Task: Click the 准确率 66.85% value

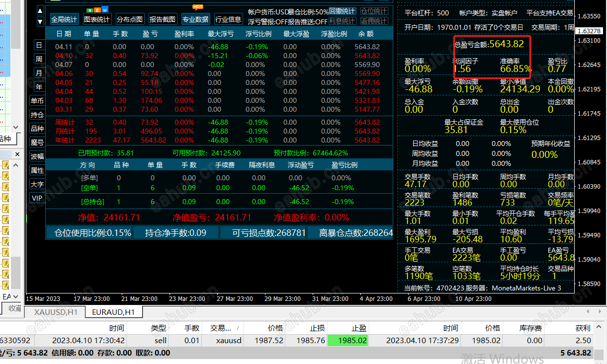Action: [x=516, y=69]
